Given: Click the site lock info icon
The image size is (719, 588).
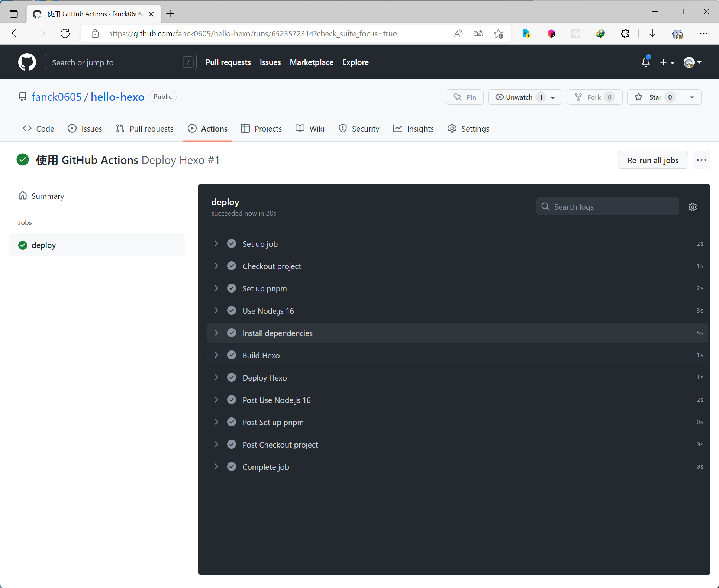Looking at the screenshot, I should (x=95, y=34).
